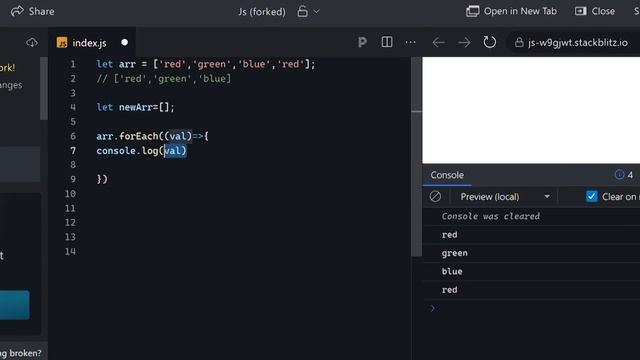Click 'console' on line 7
The height and width of the screenshot is (360, 640).
(116, 151)
